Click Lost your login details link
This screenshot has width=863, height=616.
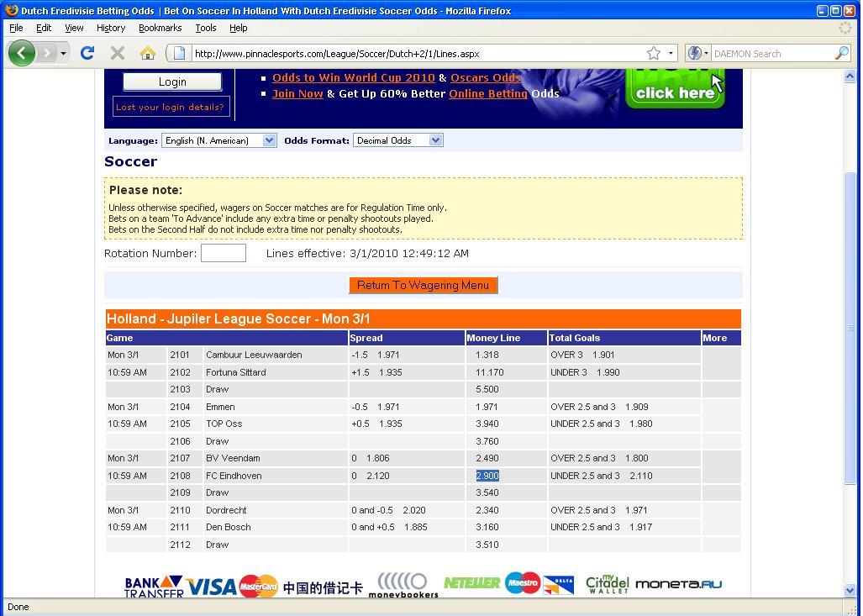click(170, 107)
